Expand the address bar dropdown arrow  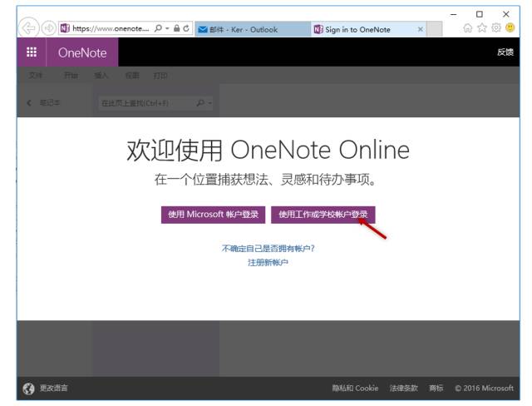tap(167, 28)
